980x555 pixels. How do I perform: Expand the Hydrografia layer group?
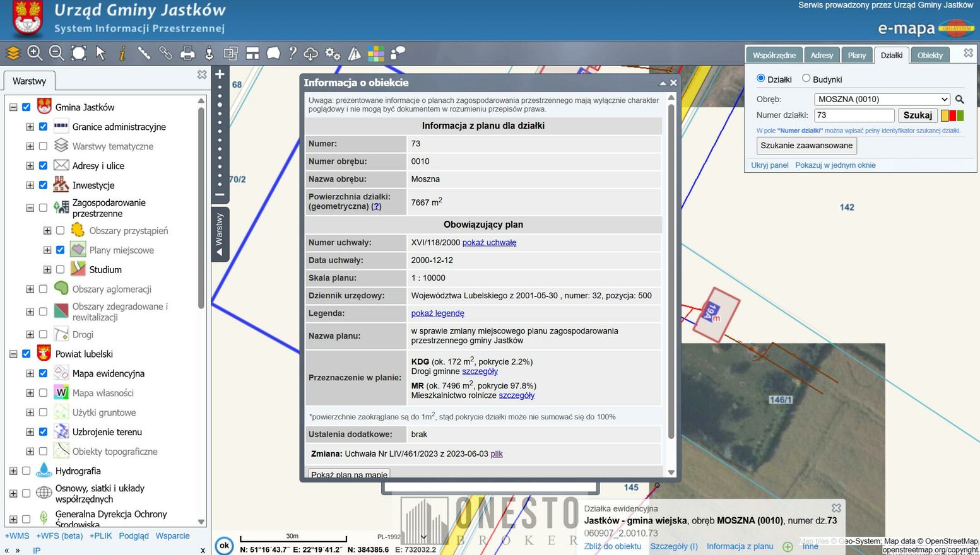pyautogui.click(x=13, y=471)
